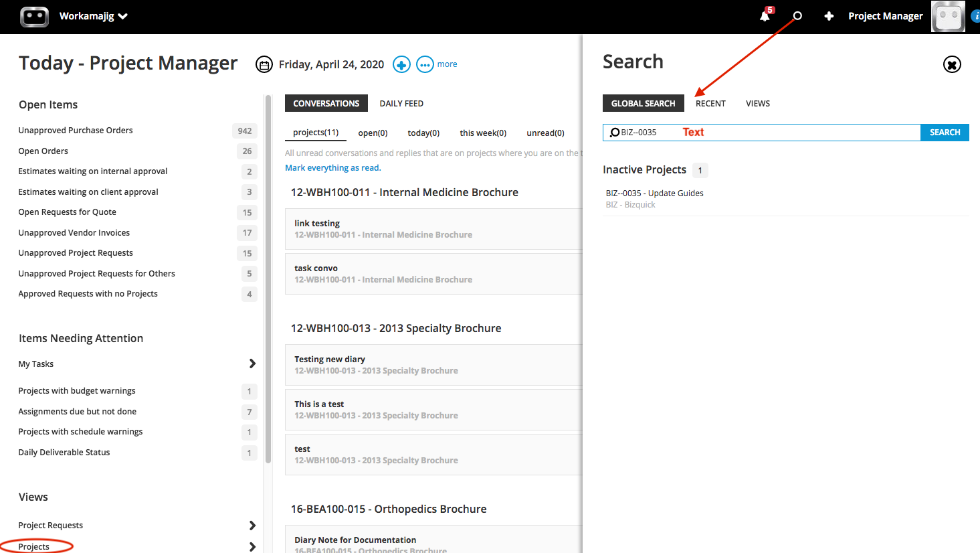Select this week(0) filter tab

[483, 133]
